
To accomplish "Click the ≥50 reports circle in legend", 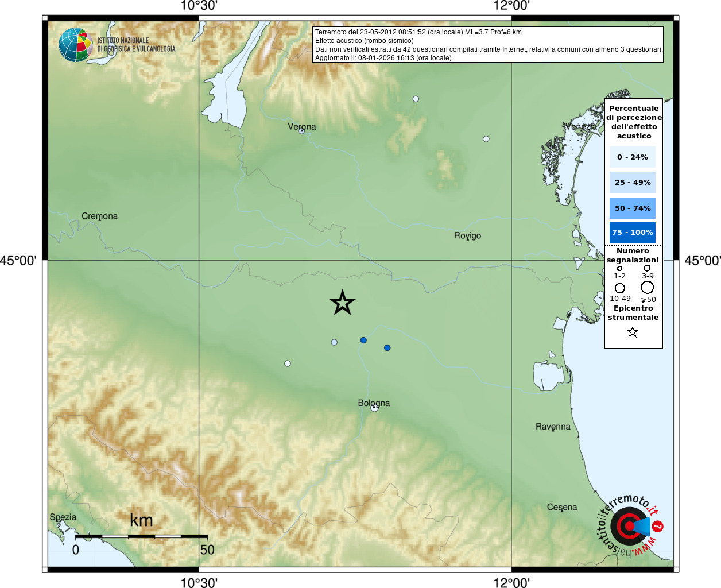I will click(x=647, y=287).
